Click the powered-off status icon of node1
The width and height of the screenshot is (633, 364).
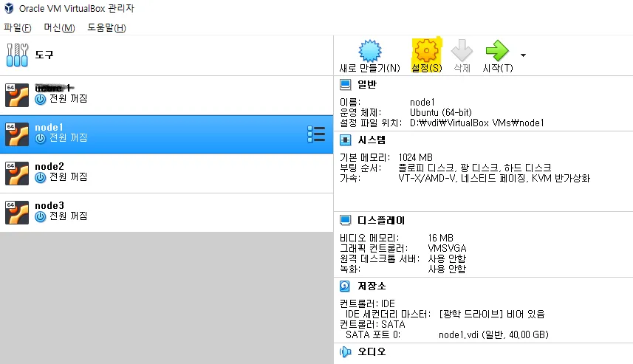(x=41, y=138)
